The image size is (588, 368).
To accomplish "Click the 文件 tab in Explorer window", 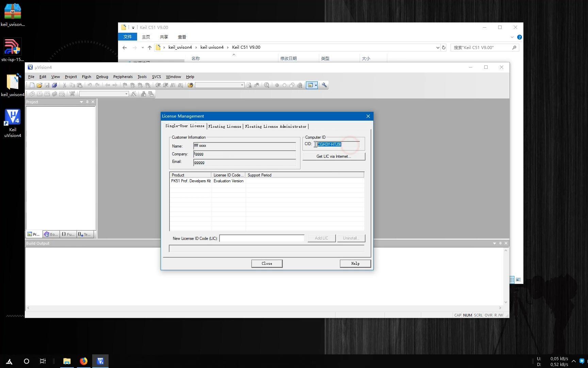I will click(128, 37).
